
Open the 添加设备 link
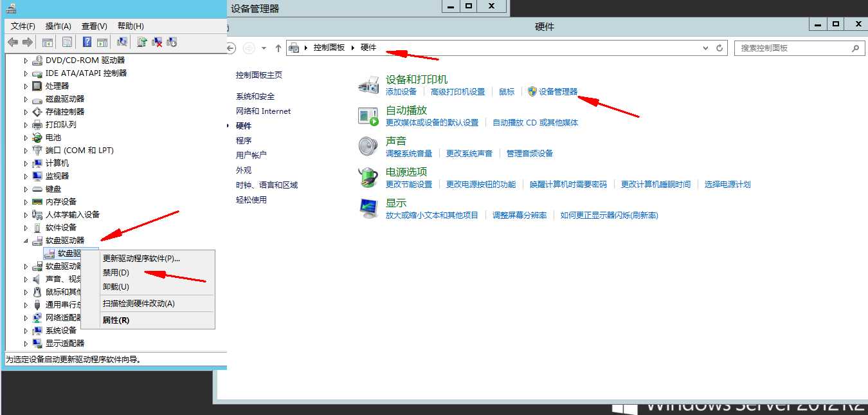[x=401, y=91]
